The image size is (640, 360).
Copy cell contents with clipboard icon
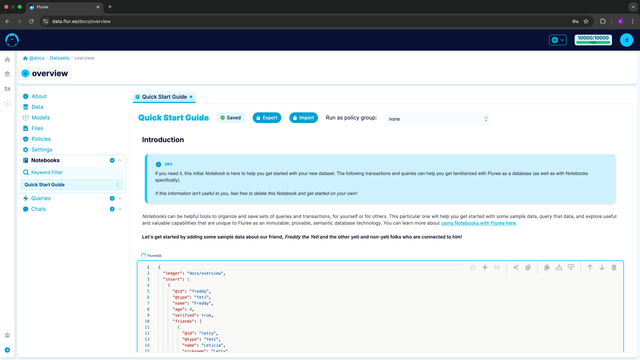(528, 267)
